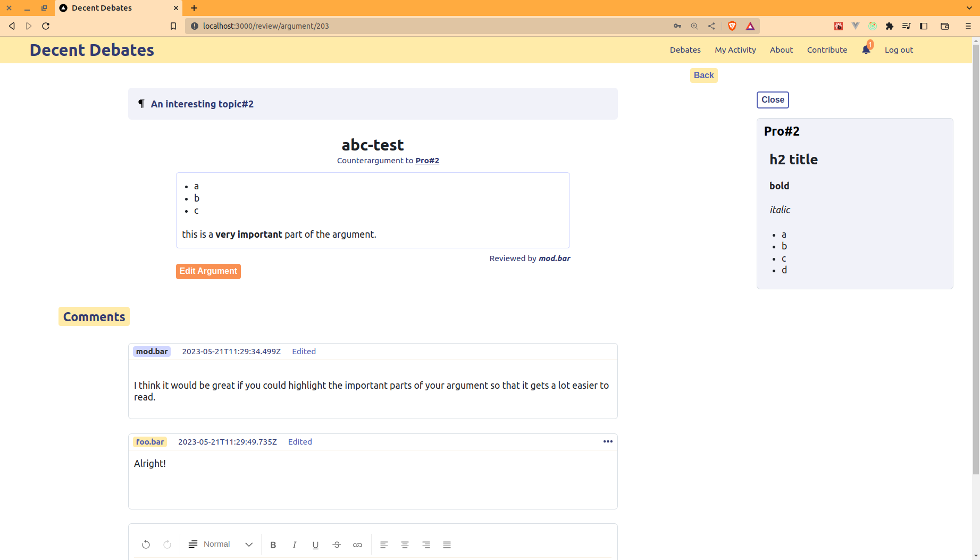Right align text in comment editor

pos(426,545)
